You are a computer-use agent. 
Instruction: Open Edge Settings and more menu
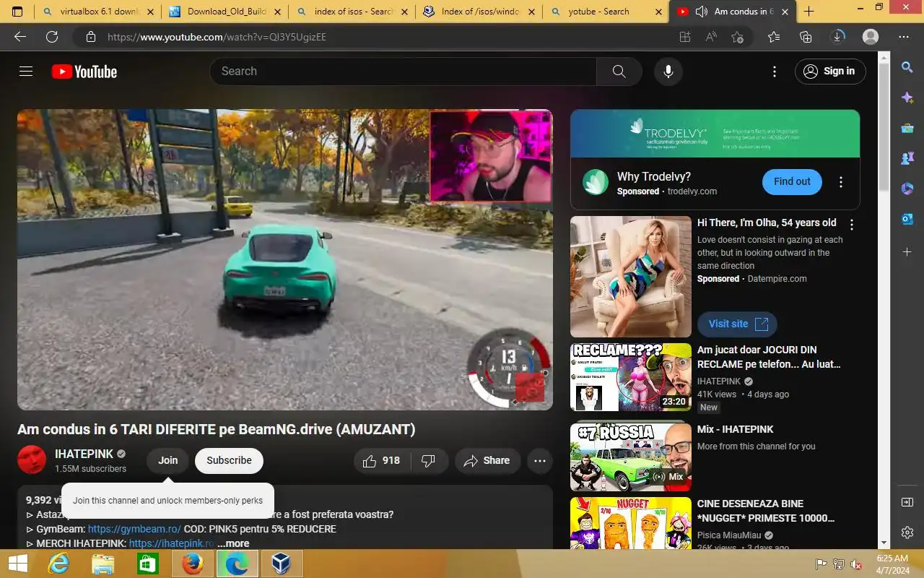[x=904, y=37]
